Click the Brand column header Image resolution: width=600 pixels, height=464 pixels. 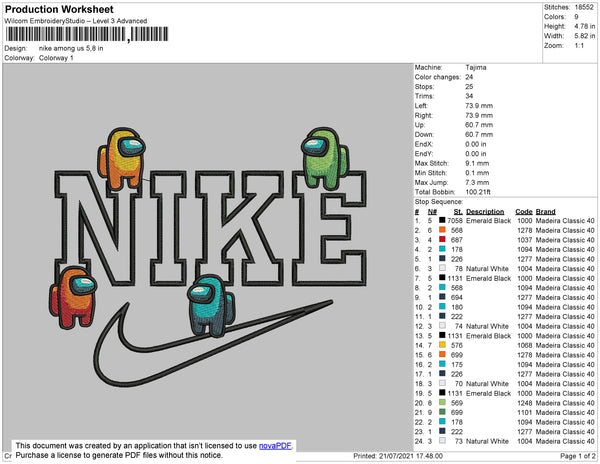pos(545,212)
